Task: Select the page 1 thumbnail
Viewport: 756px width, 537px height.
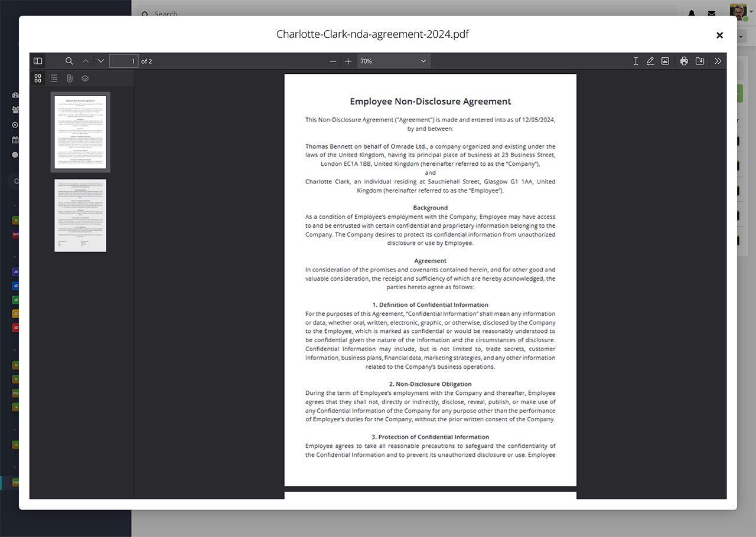Action: coord(80,132)
